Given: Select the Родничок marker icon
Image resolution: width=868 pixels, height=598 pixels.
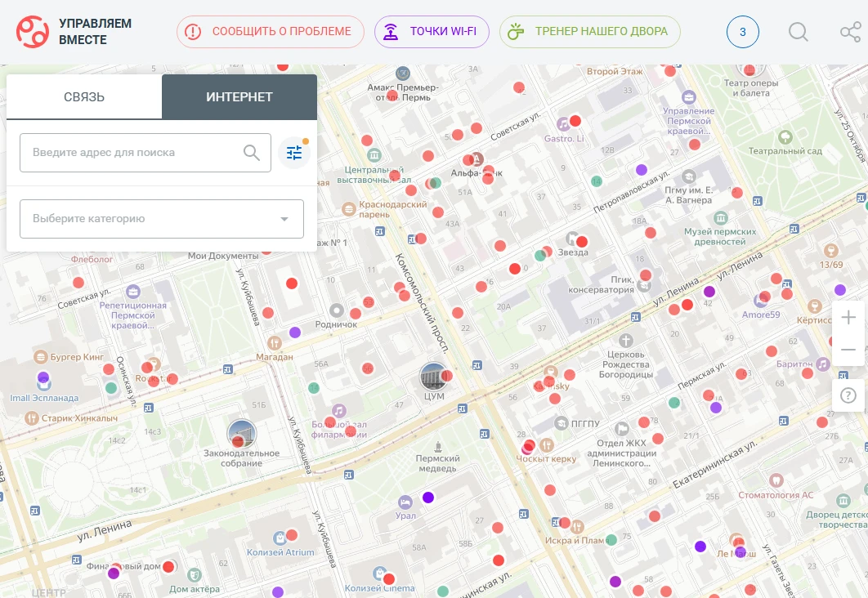Looking at the screenshot, I should pyautogui.click(x=337, y=310).
